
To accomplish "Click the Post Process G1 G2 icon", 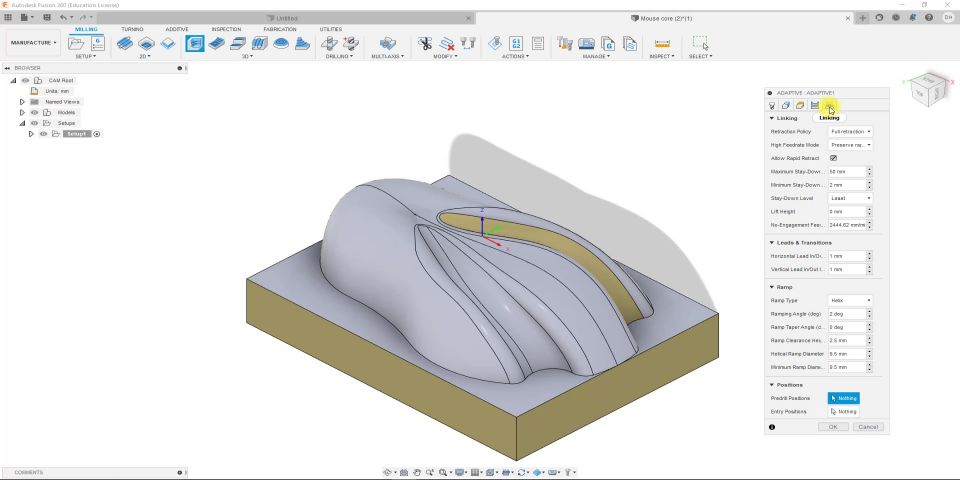I will tap(516, 44).
